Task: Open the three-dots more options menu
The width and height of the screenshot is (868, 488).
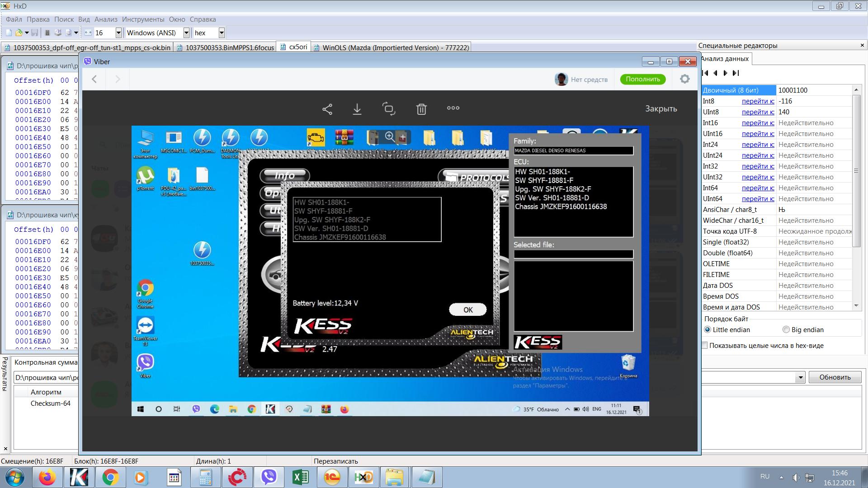Action: click(x=453, y=108)
